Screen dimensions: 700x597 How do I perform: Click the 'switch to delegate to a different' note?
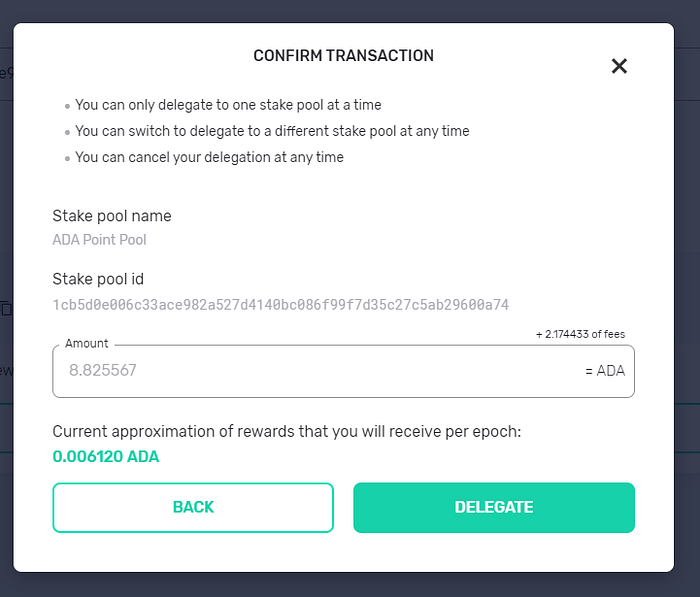(272, 131)
